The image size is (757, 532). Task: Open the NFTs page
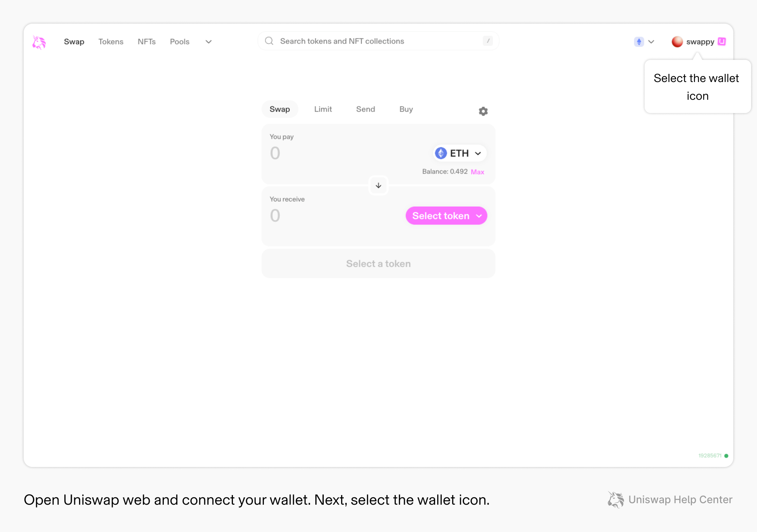tap(147, 42)
